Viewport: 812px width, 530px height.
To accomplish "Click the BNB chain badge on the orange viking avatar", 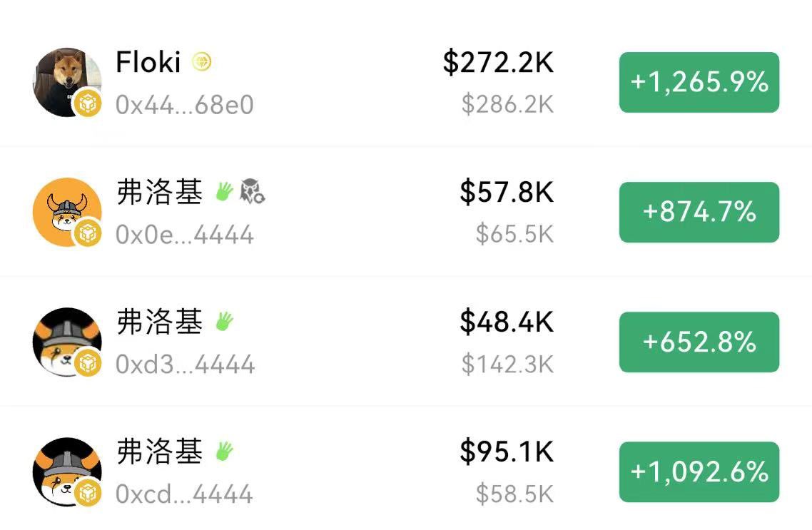I will point(88,233).
